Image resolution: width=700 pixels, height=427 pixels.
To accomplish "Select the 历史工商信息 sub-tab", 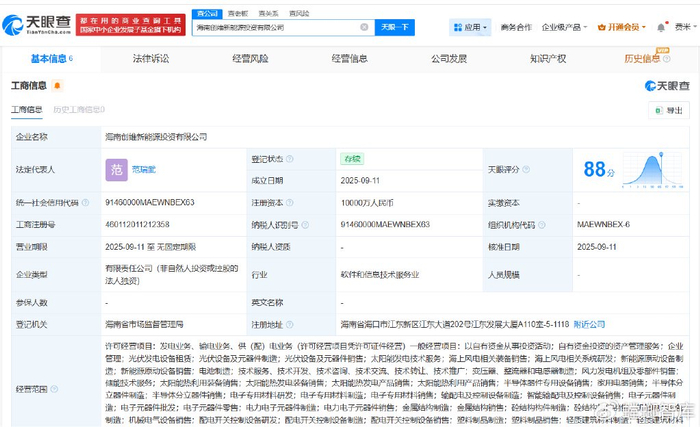I will click(x=79, y=109).
